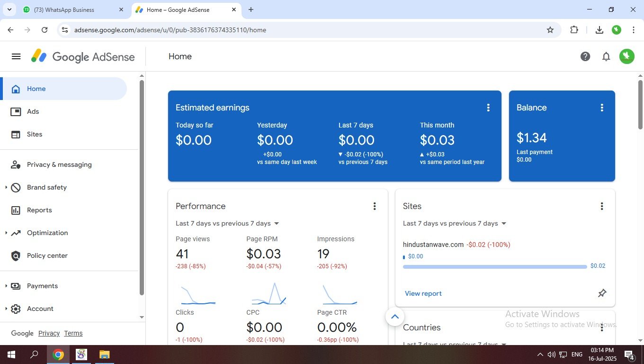The height and width of the screenshot is (364, 644).
Task: Open Performance card more options
Action: coord(375,206)
